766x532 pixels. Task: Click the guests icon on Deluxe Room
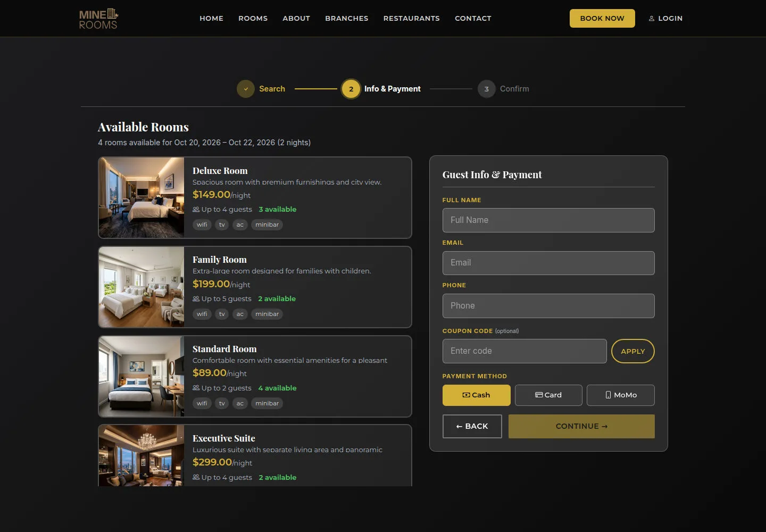[196, 210]
